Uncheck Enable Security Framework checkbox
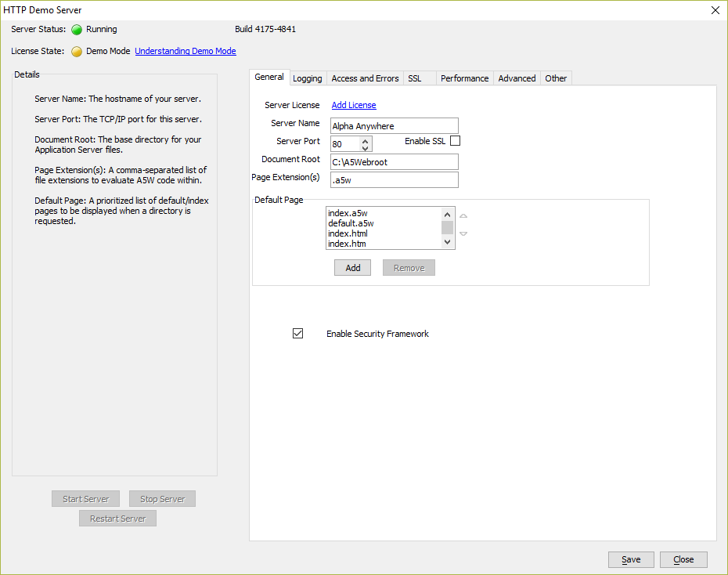This screenshot has height=575, width=728. (x=298, y=334)
